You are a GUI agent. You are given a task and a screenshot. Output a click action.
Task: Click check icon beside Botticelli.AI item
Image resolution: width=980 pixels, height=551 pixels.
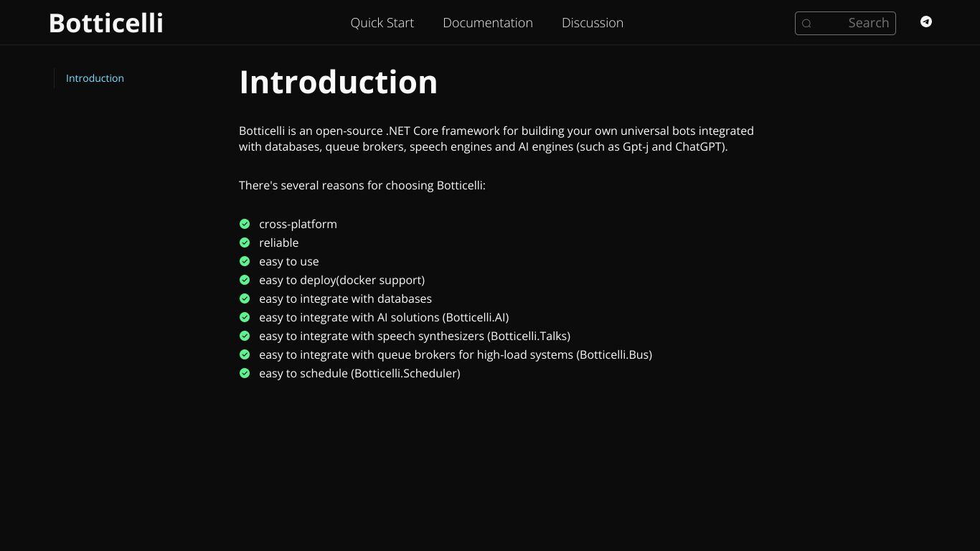(245, 317)
